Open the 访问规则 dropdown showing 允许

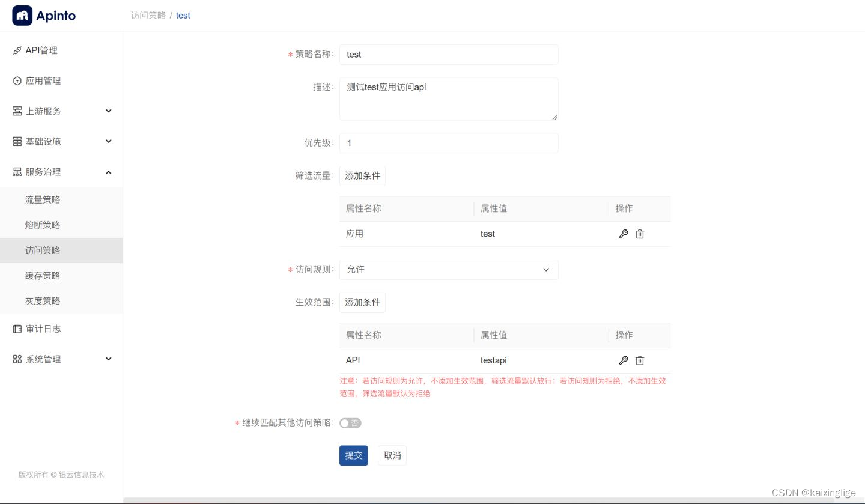click(x=449, y=270)
